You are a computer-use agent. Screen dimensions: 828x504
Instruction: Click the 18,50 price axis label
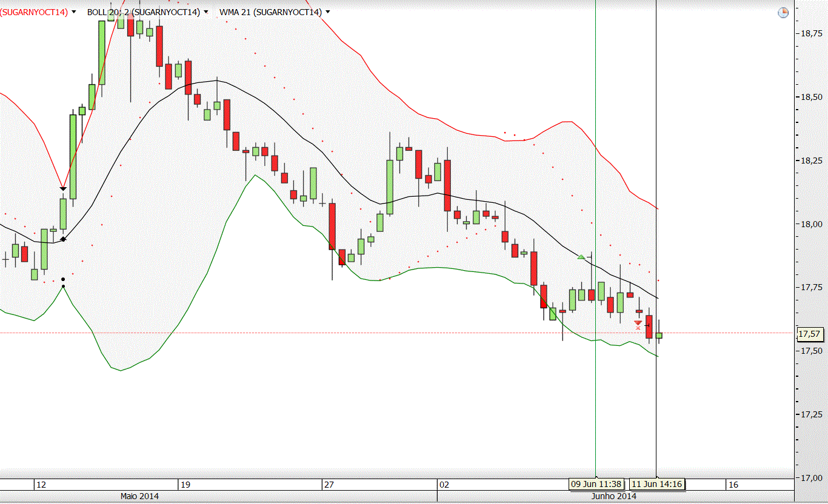click(812, 97)
